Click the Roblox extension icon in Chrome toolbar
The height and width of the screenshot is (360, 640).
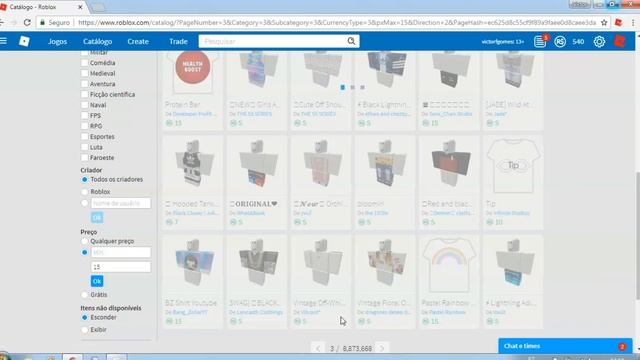coord(618,22)
